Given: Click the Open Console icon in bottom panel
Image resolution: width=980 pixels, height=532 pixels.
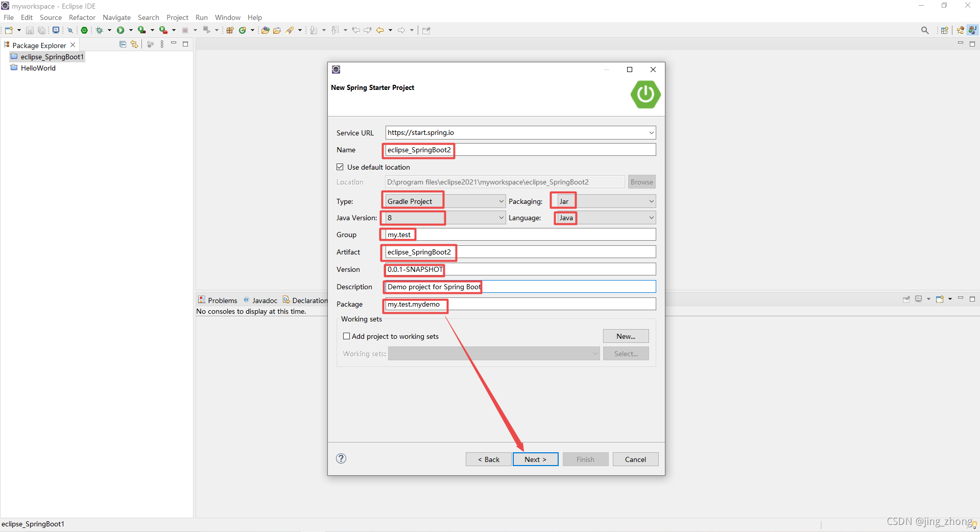Looking at the screenshot, I should 940,299.
